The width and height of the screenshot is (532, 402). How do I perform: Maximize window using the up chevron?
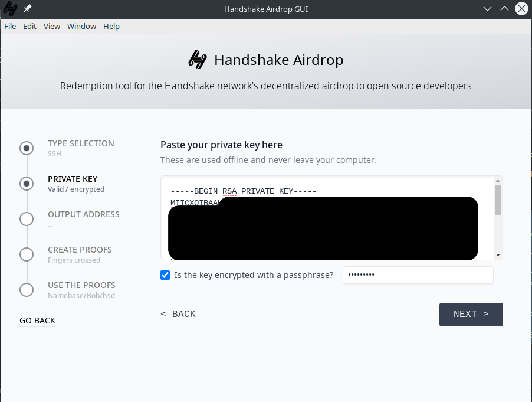(504, 9)
